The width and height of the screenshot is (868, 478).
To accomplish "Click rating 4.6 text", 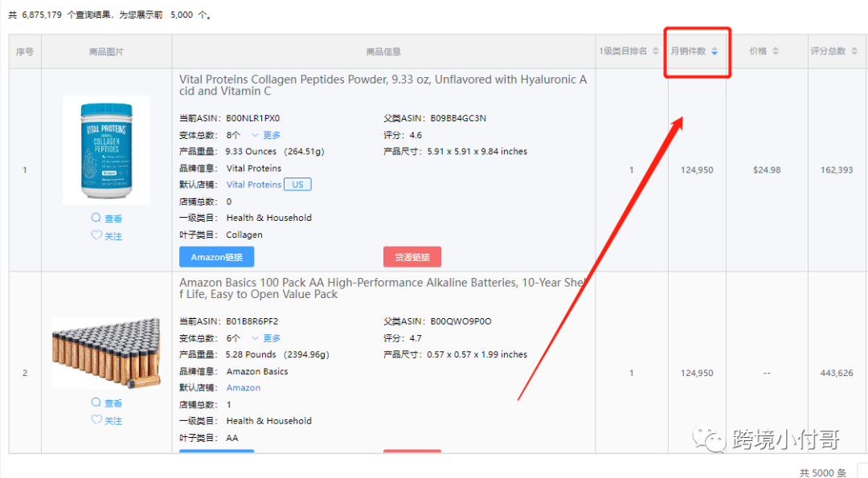I will [416, 135].
